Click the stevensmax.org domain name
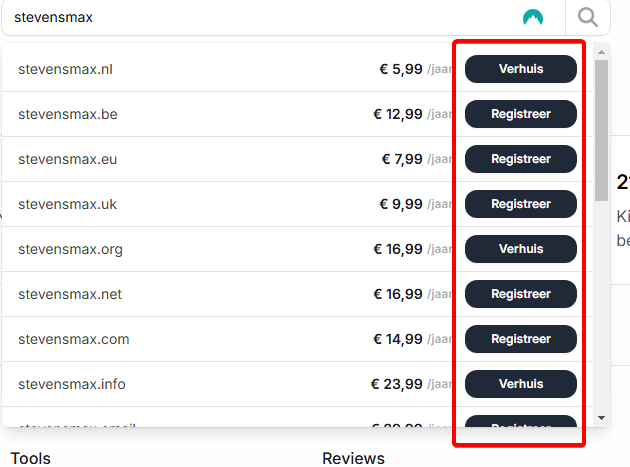Screen dimensions: 630x467 point(70,249)
